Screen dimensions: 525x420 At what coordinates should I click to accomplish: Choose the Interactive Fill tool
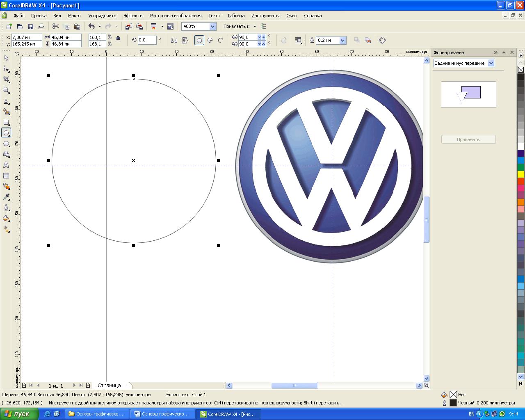pyautogui.click(x=6, y=229)
